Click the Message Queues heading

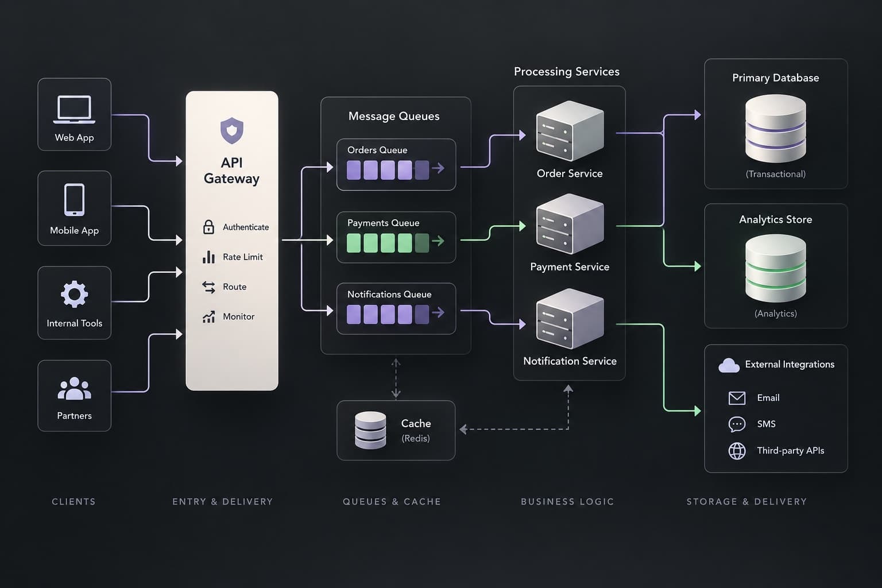tap(394, 116)
